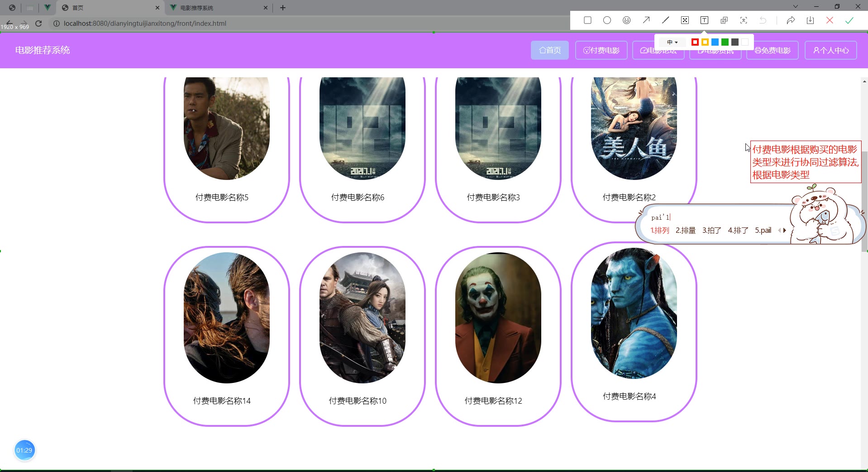
Task: Click the pinned globe tab icon
Action: click(12, 8)
